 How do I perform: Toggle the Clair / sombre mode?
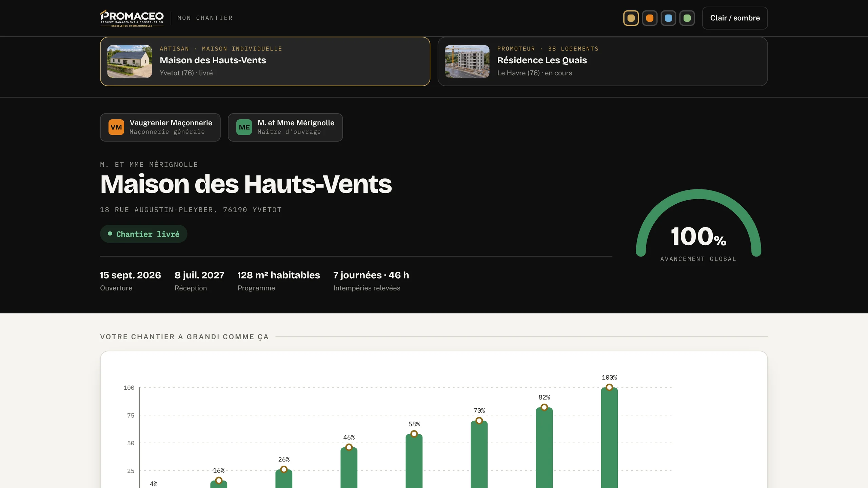point(735,18)
